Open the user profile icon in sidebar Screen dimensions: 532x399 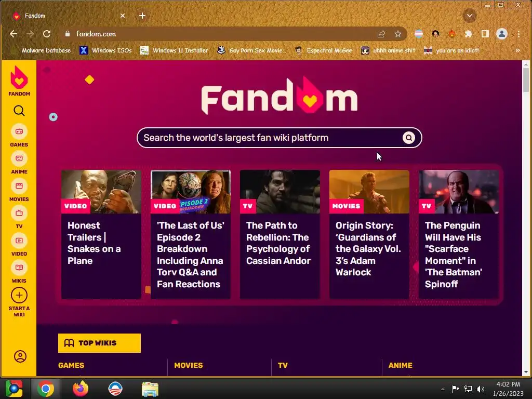click(x=20, y=356)
